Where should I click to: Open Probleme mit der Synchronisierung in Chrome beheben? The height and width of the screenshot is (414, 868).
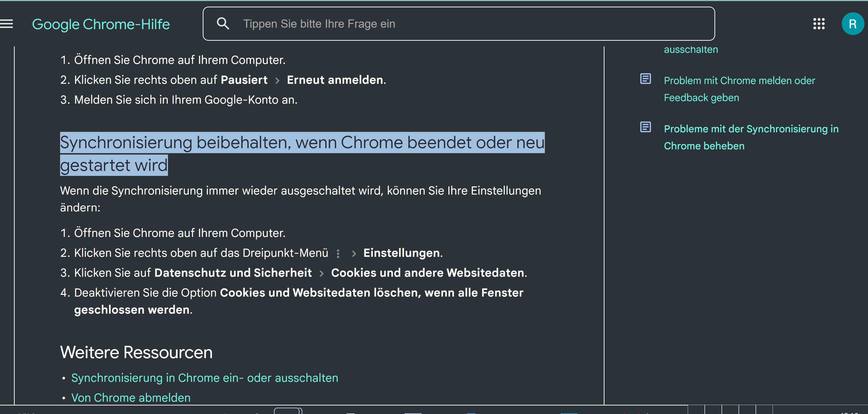click(751, 137)
